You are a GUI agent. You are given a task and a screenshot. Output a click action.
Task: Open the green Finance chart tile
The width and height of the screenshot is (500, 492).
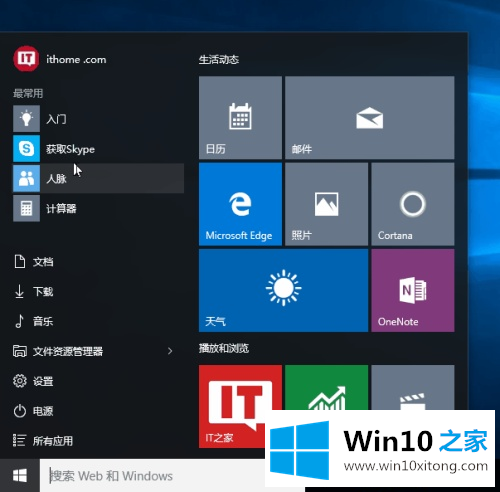click(x=327, y=388)
